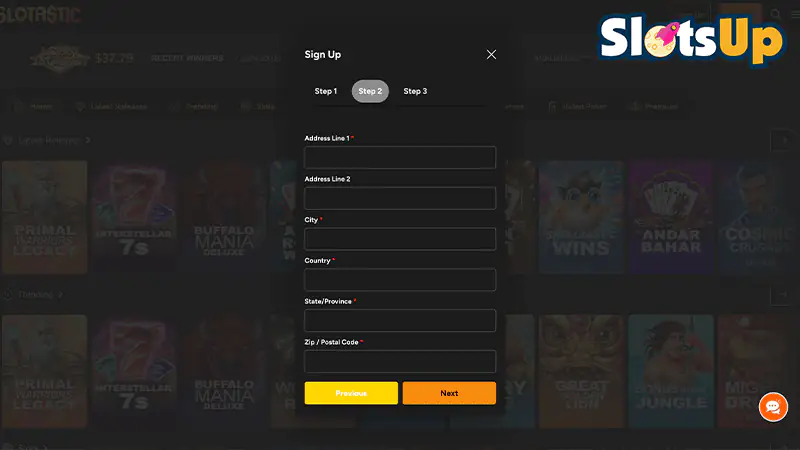Image resolution: width=800 pixels, height=450 pixels.
Task: Open the search magnifier icon in header
Action: click(x=776, y=14)
